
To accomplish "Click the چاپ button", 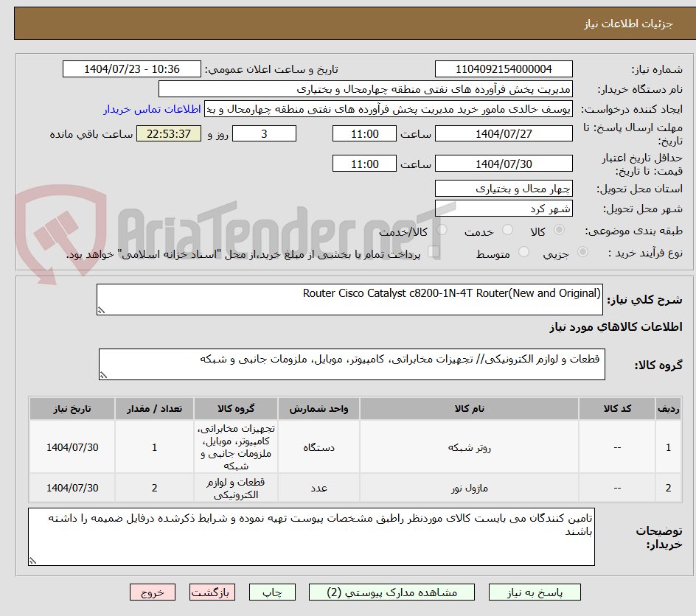I will tap(272, 592).
